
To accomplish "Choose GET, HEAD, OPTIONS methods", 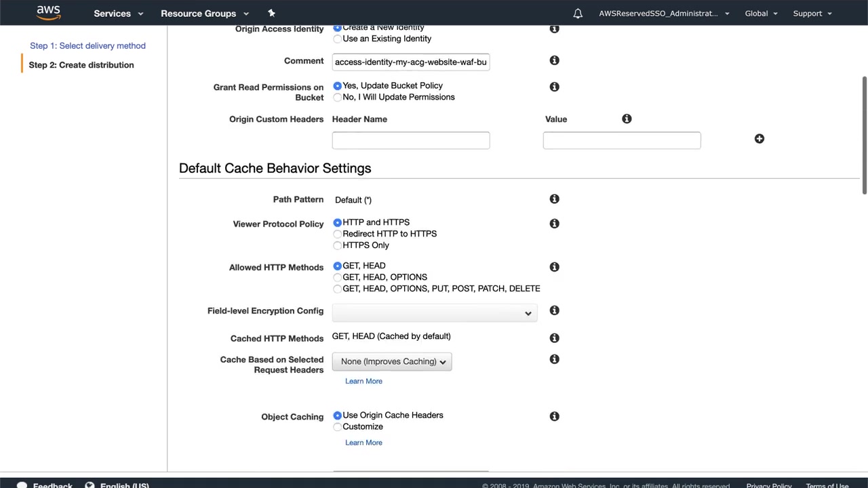I will [x=338, y=277].
